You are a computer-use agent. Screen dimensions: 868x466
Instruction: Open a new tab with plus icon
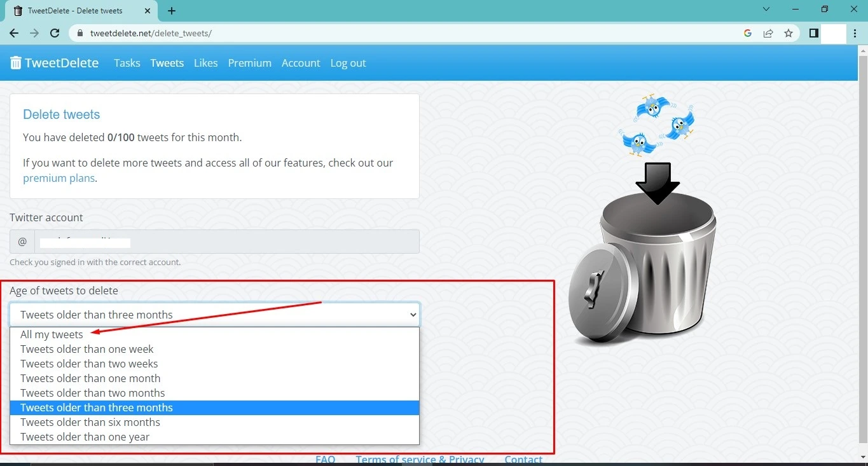point(172,11)
